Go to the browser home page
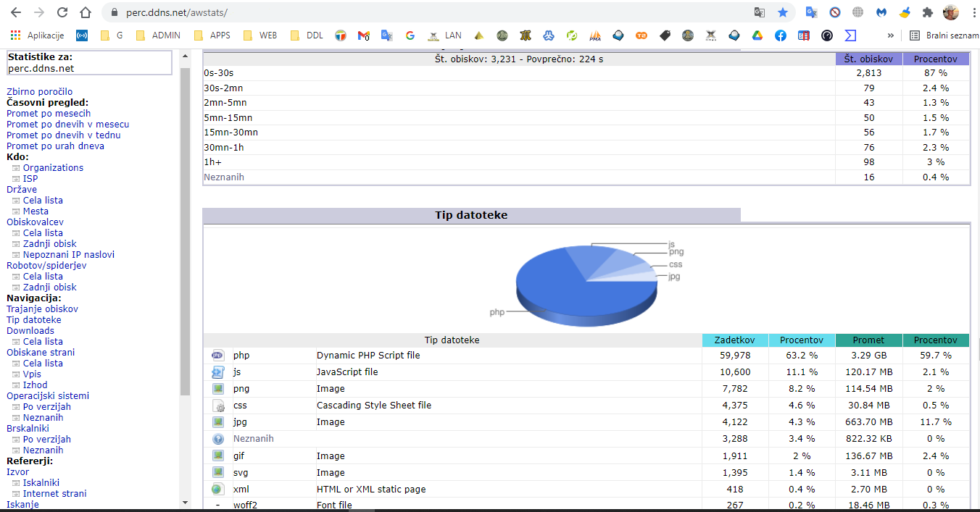980x512 pixels. click(x=86, y=12)
